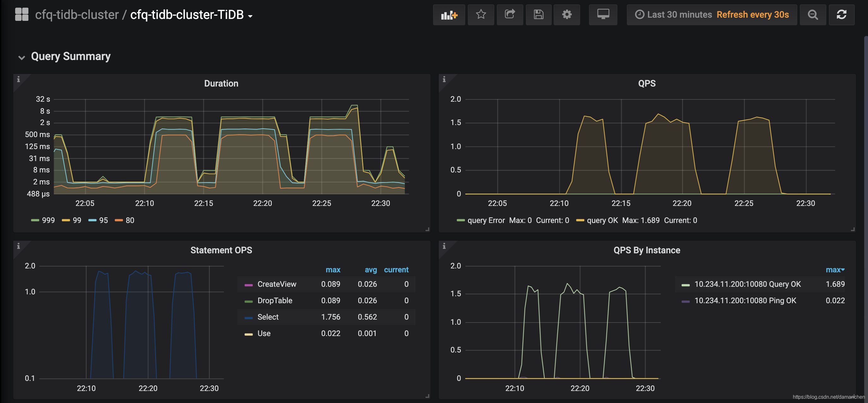
Task: Change color of Ping OK instance swatch
Action: tap(685, 302)
